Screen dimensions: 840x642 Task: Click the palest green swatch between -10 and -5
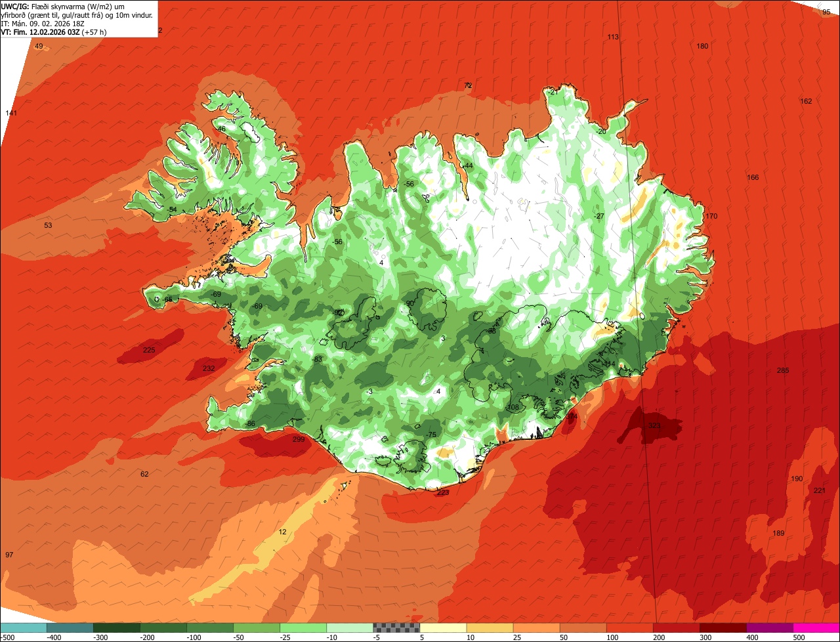click(350, 628)
